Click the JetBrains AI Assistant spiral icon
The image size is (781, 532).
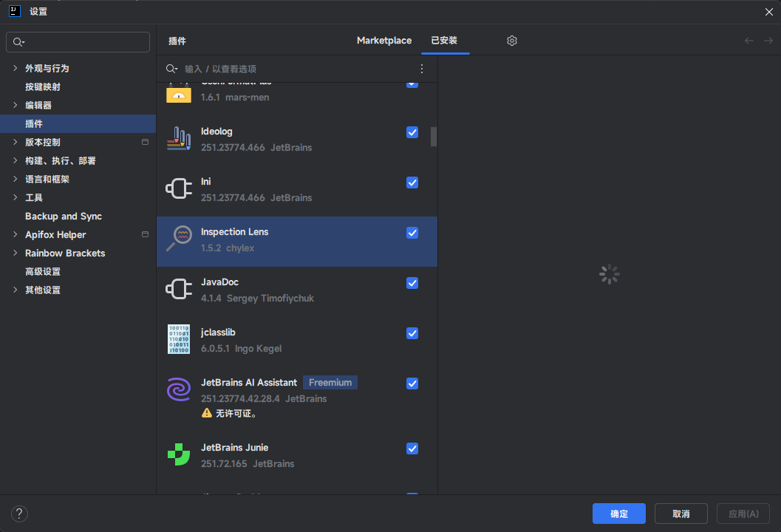179,390
